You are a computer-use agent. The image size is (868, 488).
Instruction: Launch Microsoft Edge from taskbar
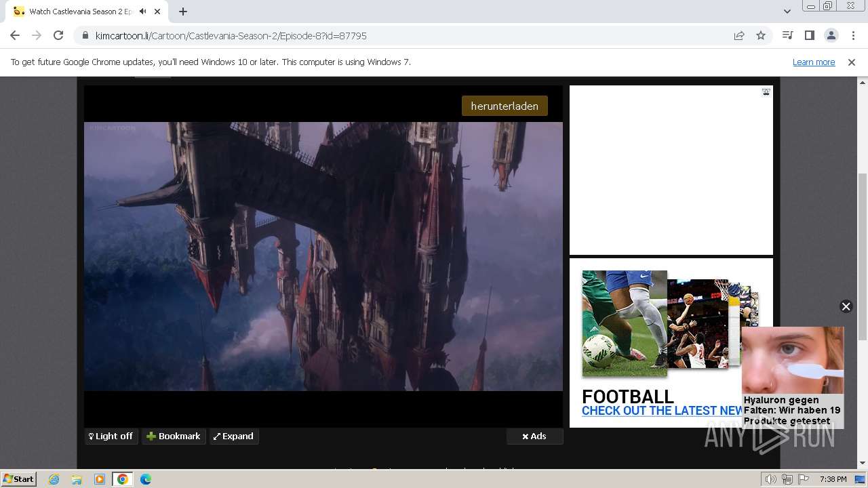pyautogui.click(x=146, y=479)
